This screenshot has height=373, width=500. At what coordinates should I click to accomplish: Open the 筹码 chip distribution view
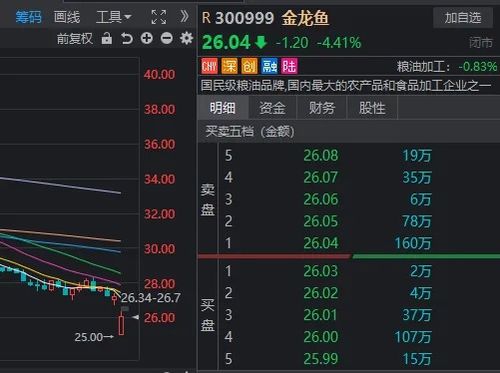(29, 17)
